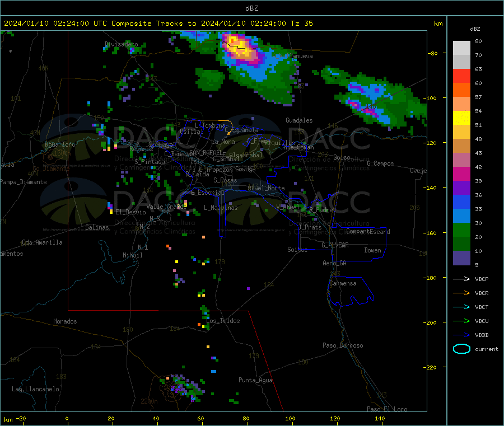Click the E_Escorial map label
The image size is (504, 426).
pos(208,193)
